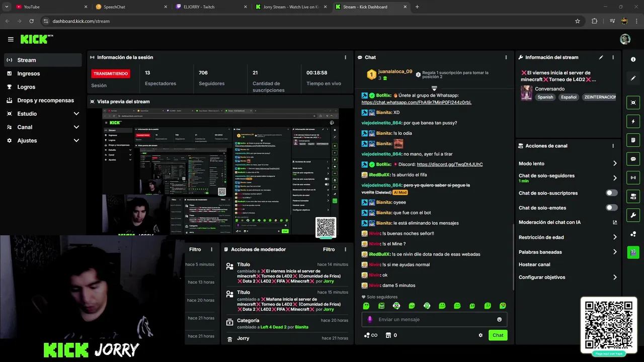Open Configurar objetivos chevron
Image resolution: width=644 pixels, height=362 pixels.
pyautogui.click(x=615, y=277)
